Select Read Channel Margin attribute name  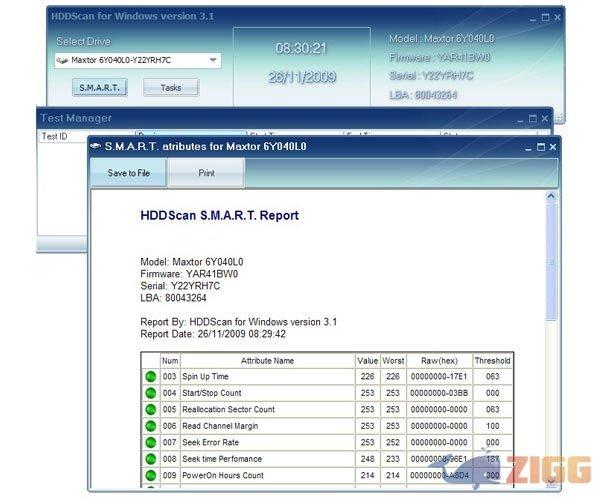220,426
